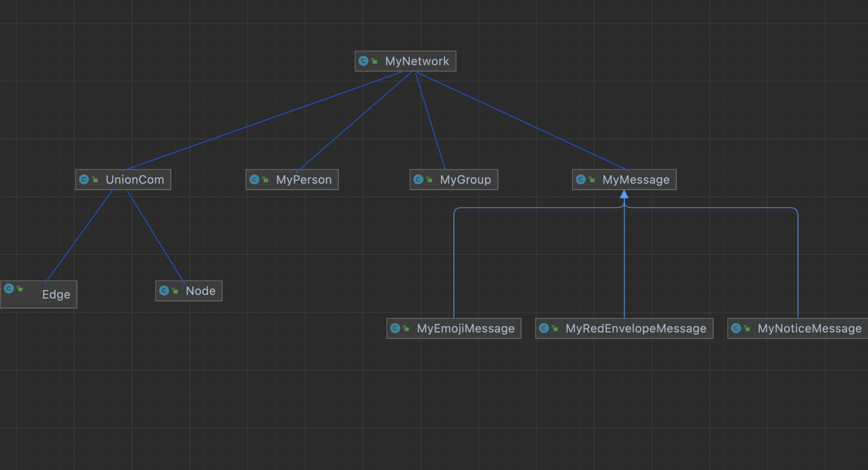Image resolution: width=868 pixels, height=470 pixels.
Task: Click the MyNoticeMessage label text
Action: 810,329
